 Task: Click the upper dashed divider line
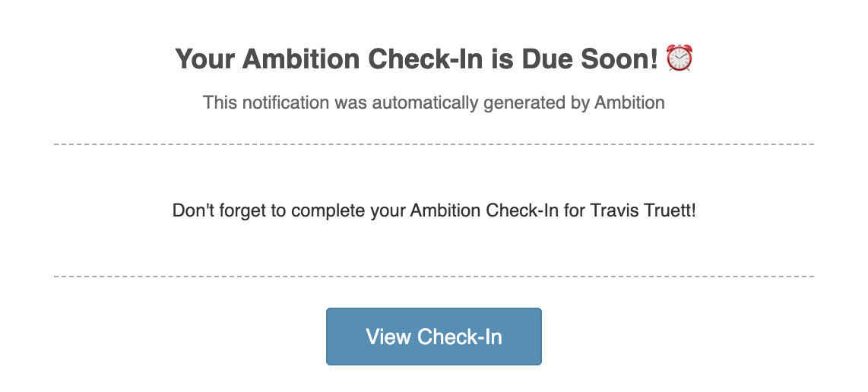(x=433, y=144)
